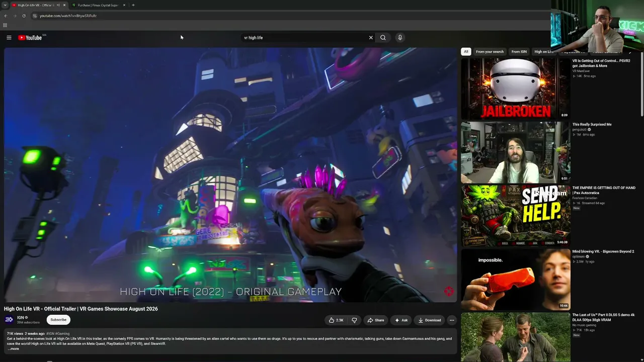Expand the browser tab search dropdown
The height and width of the screenshot is (362, 644).
(5, 5)
